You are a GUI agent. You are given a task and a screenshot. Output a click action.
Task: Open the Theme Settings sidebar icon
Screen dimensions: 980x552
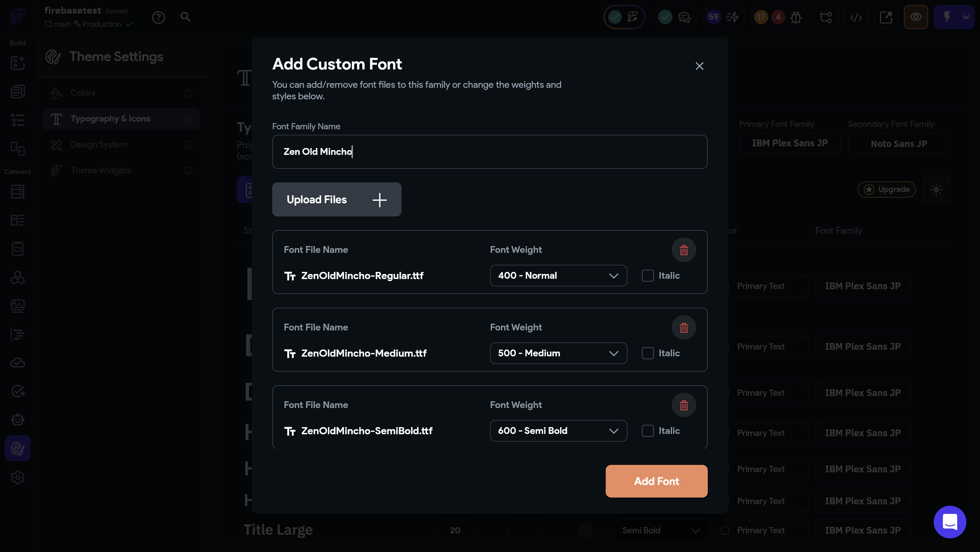tap(17, 448)
